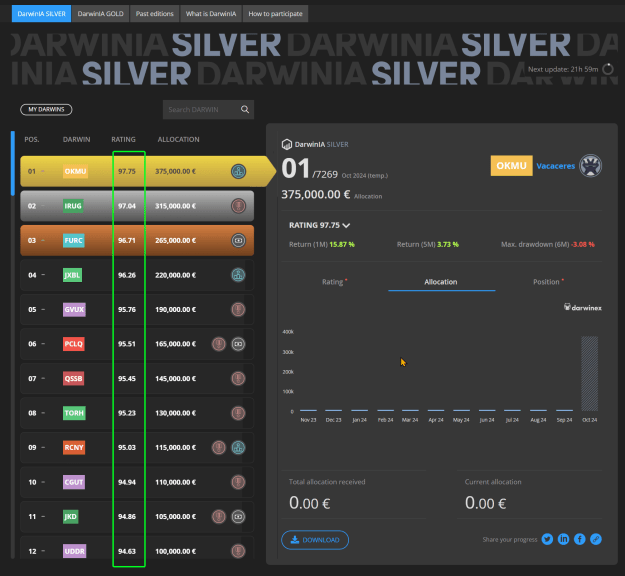Image resolution: width=625 pixels, height=576 pixels.
Task: Click the medal icon in TORH row
Action: (x=238, y=413)
